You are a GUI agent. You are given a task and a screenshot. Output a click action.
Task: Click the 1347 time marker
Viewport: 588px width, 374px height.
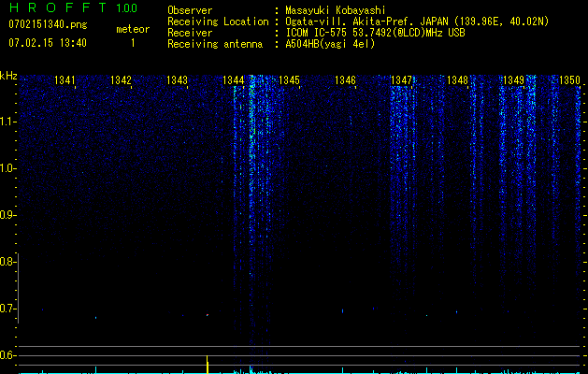(401, 80)
